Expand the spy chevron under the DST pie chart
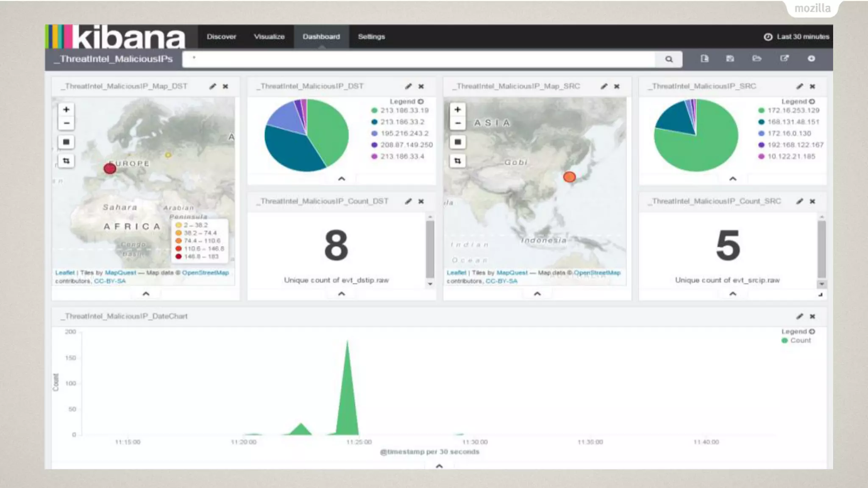Viewport: 868px width, 488px height. 342,179
